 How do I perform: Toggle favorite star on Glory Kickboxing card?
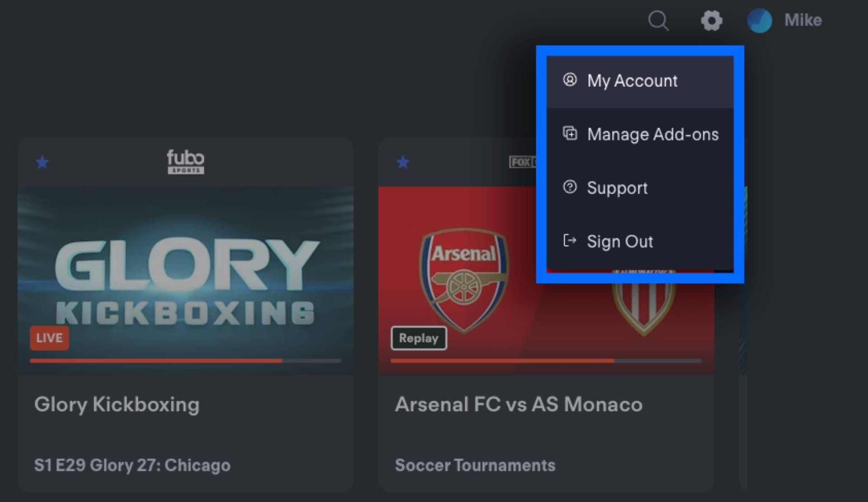[42, 162]
